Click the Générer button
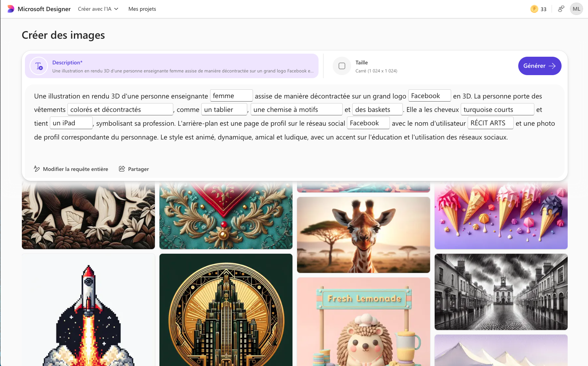 (540, 66)
